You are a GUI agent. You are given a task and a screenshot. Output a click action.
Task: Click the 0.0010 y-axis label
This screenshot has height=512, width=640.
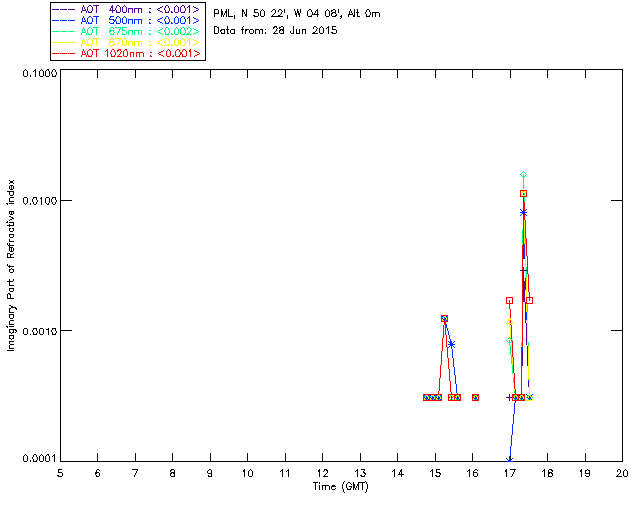[x=39, y=331]
